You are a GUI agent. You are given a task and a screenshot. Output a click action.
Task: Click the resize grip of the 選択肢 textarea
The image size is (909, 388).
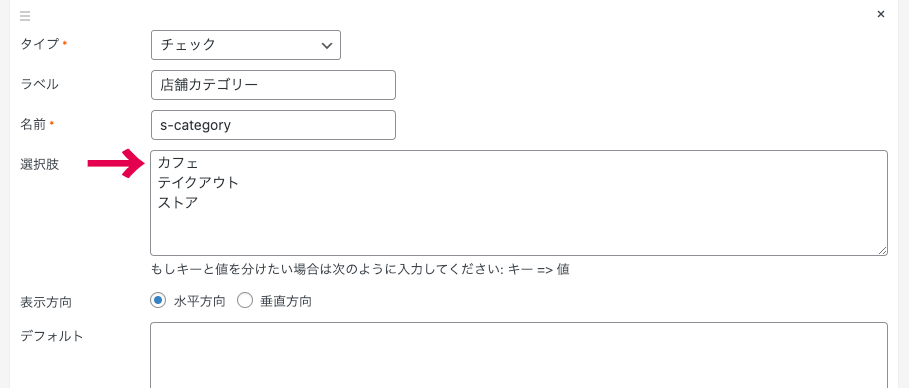point(882,250)
